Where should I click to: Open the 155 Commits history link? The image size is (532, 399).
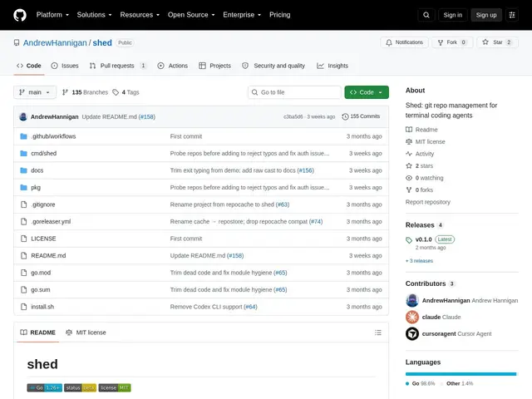(x=361, y=116)
